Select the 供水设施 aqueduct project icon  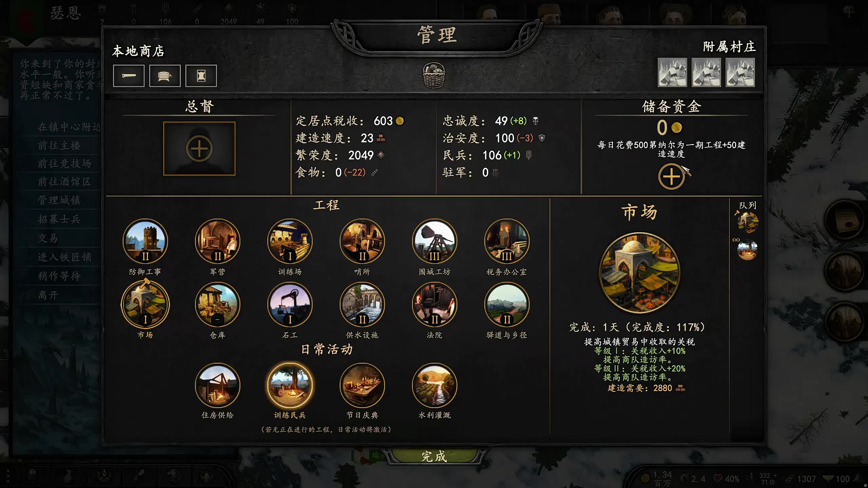pos(362,304)
